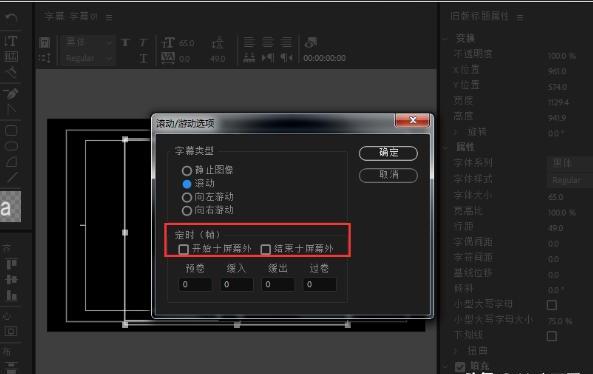Select the Convert Anchor Point tool
This screenshot has width=593, height=374.
pyautogui.click(x=11, y=109)
